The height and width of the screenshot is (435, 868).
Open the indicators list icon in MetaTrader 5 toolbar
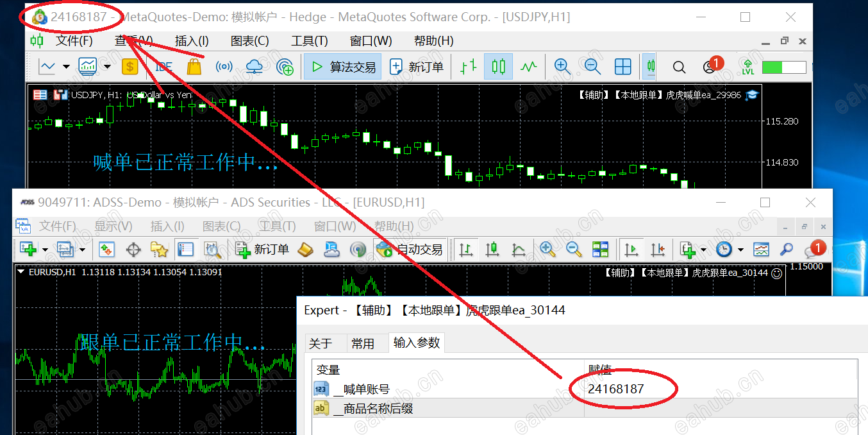click(87, 66)
